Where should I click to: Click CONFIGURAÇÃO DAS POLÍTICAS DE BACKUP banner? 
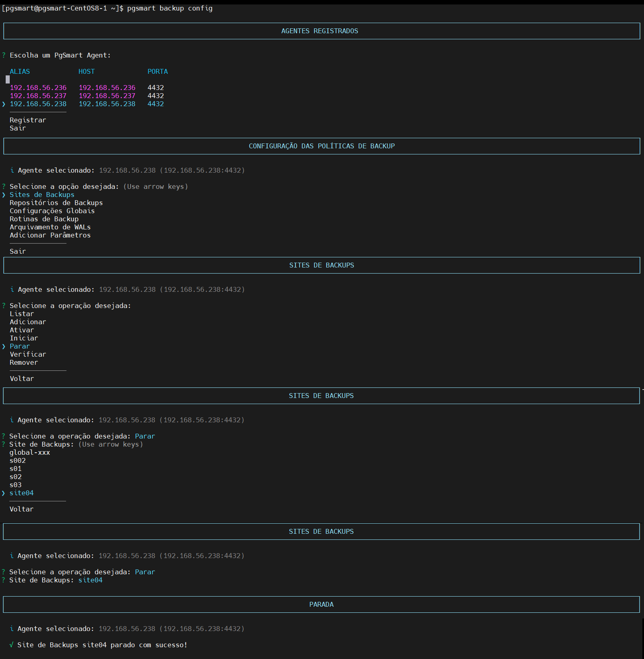[x=322, y=146]
